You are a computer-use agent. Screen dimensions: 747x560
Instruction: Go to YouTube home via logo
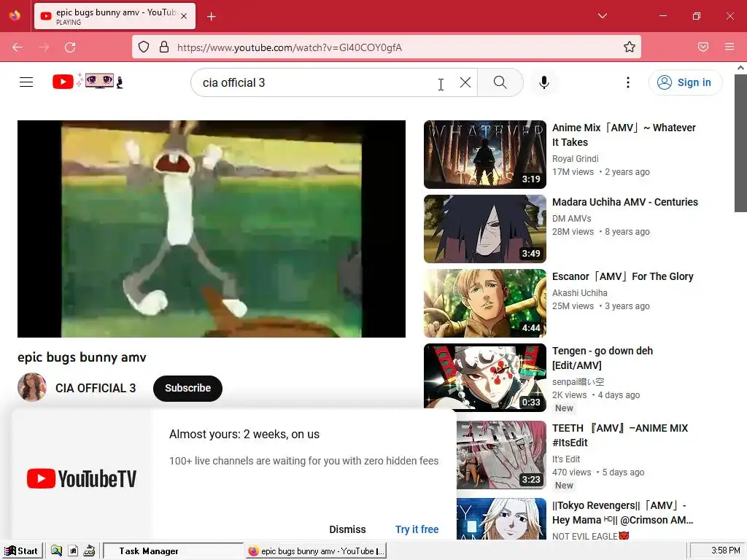click(x=88, y=82)
